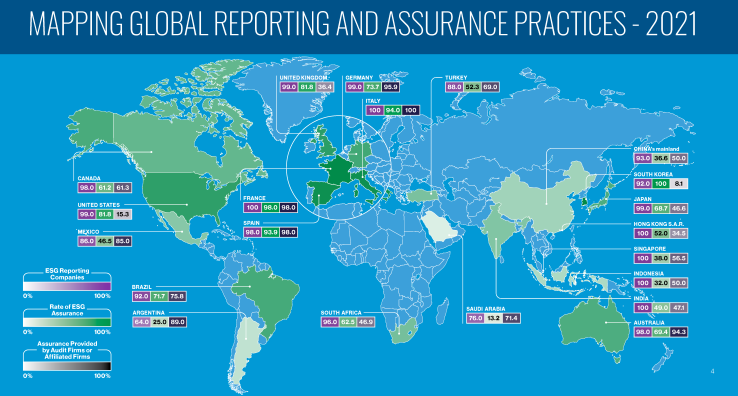Select Germany's dark 95.9 value box
The height and width of the screenshot is (396, 738).
391,87
